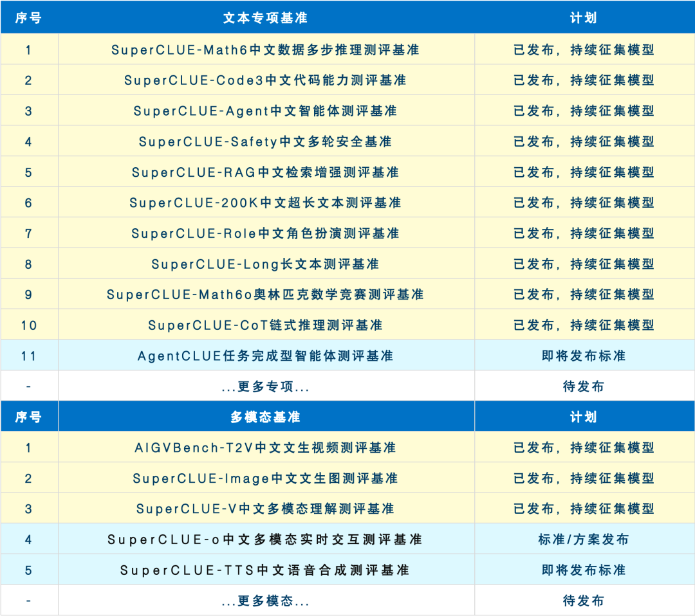The width and height of the screenshot is (695, 616).
Task: Click the plan cell of SuperCLUE-Math6o row
Action: pyautogui.click(x=584, y=294)
